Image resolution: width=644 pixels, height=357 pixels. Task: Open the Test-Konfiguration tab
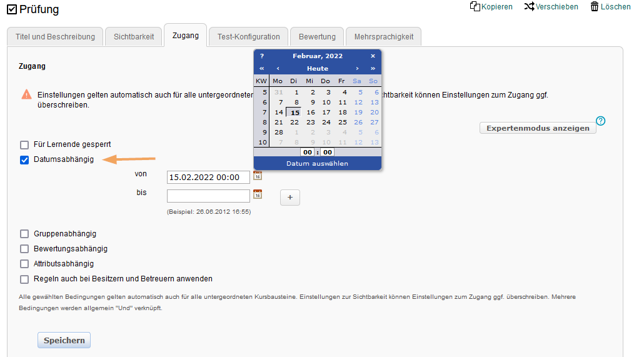[248, 36]
